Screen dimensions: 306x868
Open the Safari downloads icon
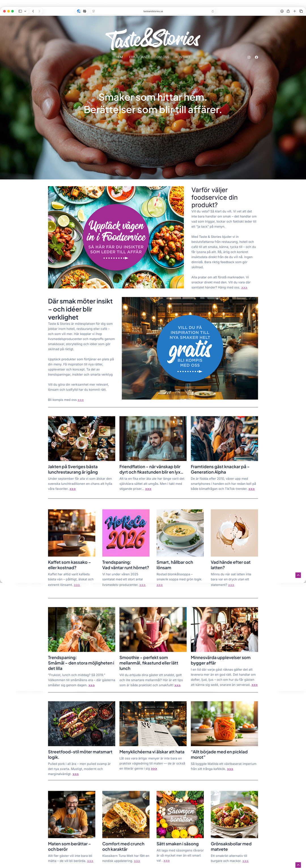coord(282,11)
